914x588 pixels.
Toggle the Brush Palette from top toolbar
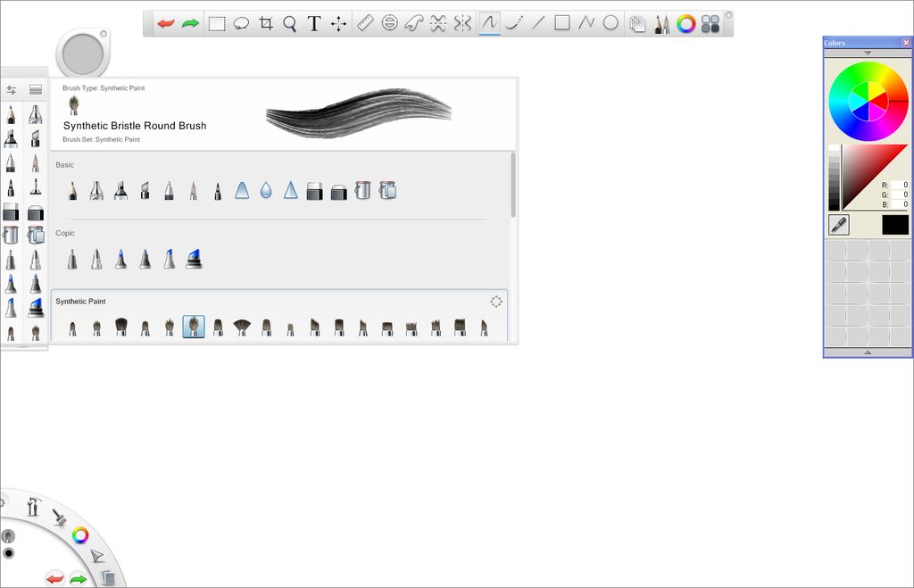(x=661, y=24)
